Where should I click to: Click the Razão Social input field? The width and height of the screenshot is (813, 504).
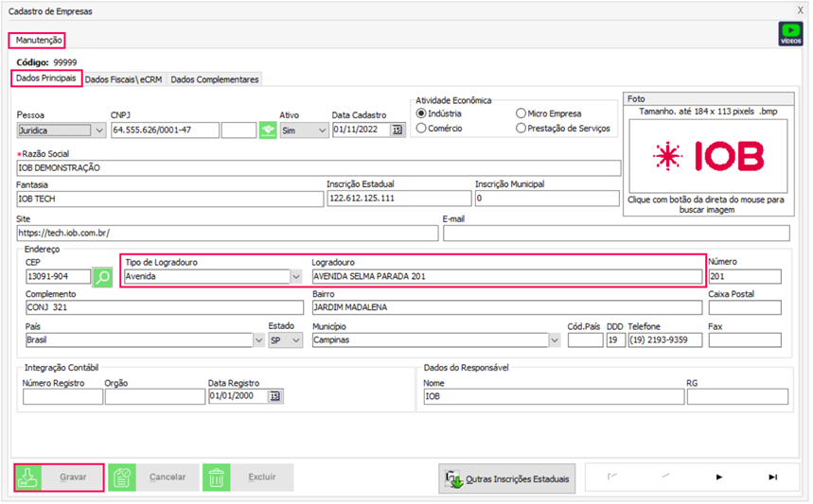pos(318,167)
